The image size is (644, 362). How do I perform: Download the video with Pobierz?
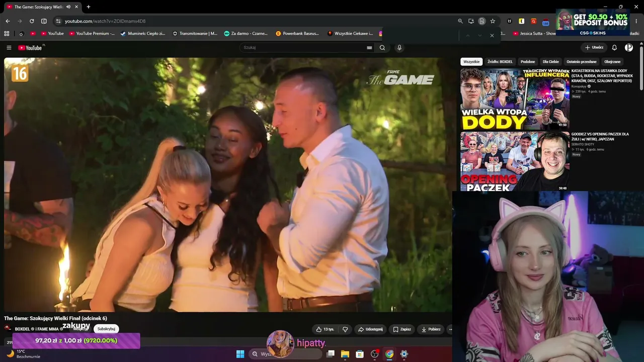[431, 329]
